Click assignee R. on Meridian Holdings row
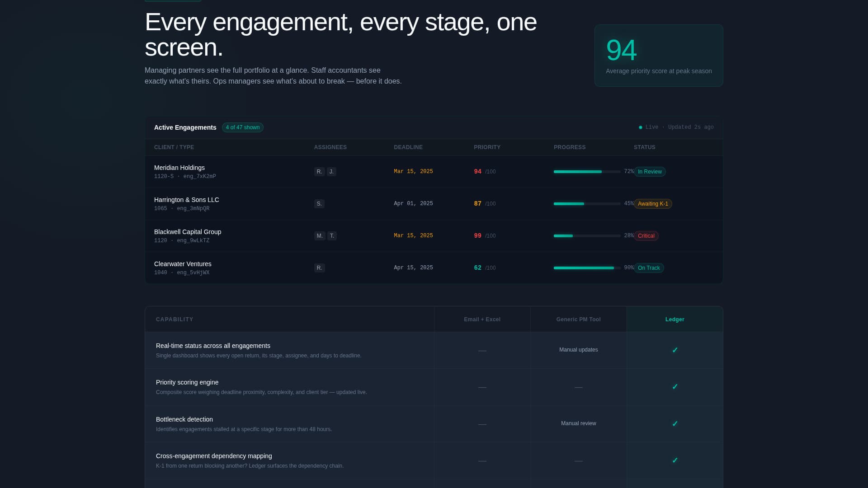The height and width of the screenshot is (488, 868). [320, 172]
